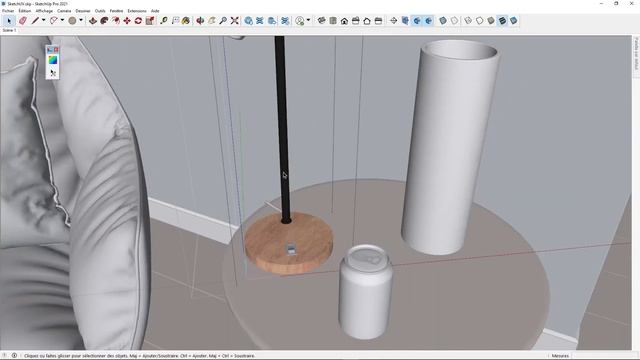The height and width of the screenshot is (360, 640).
Task: Click Send to LayOut icon
Action: (x=271, y=20)
